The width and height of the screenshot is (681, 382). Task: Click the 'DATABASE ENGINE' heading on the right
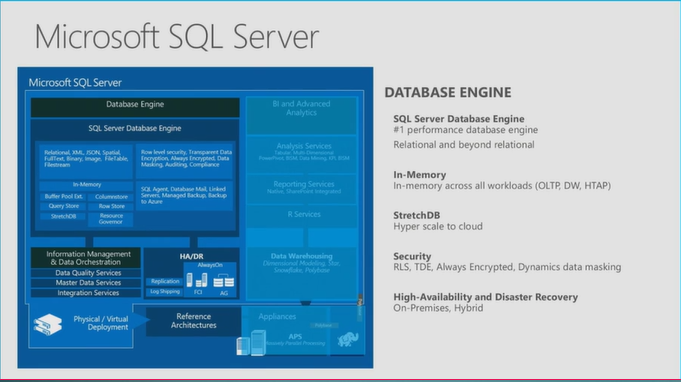click(448, 92)
